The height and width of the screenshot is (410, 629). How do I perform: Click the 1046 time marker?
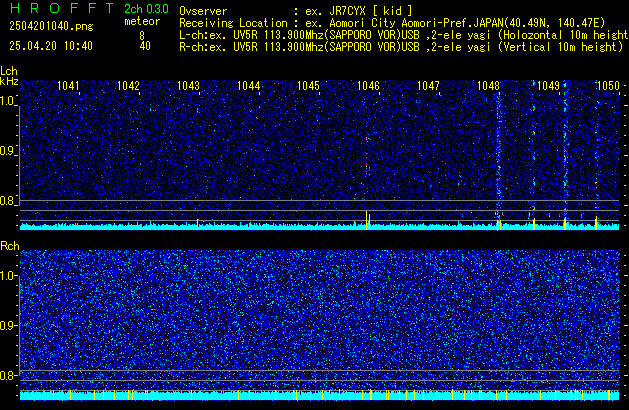pyautogui.click(x=368, y=86)
